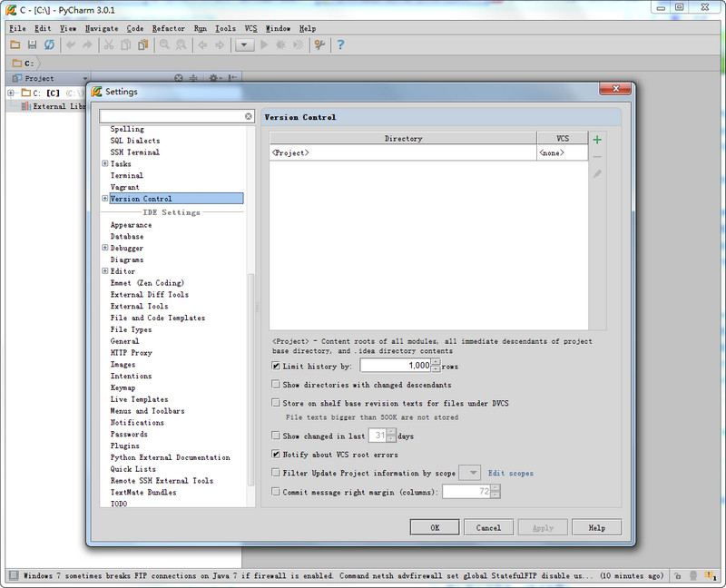
Task: Enable Filter Update Project information by scope
Action: pyautogui.click(x=276, y=473)
